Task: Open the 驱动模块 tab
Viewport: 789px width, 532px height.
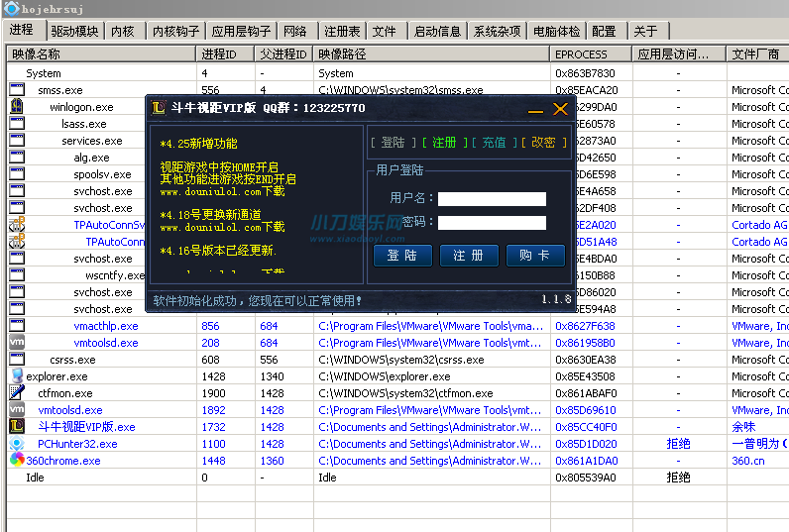Action: point(74,31)
